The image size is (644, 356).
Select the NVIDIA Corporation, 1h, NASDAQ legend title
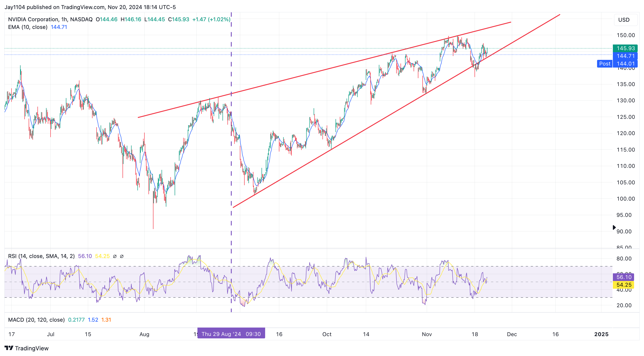[x=50, y=19]
